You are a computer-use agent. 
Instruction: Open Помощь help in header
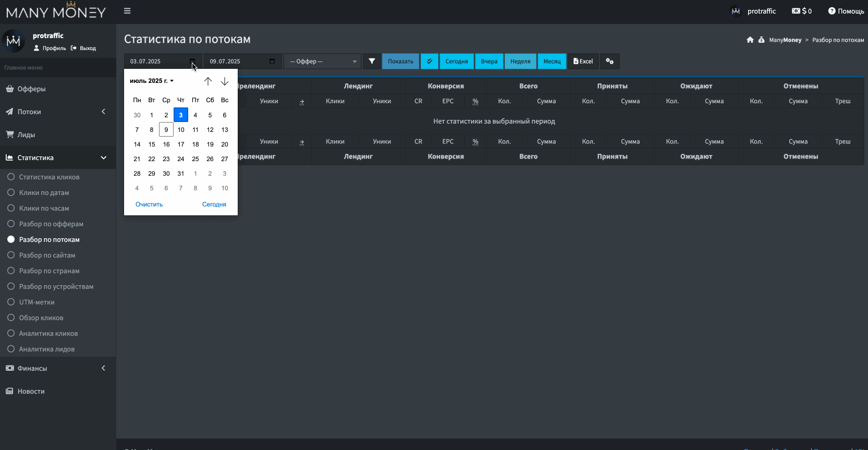click(846, 11)
